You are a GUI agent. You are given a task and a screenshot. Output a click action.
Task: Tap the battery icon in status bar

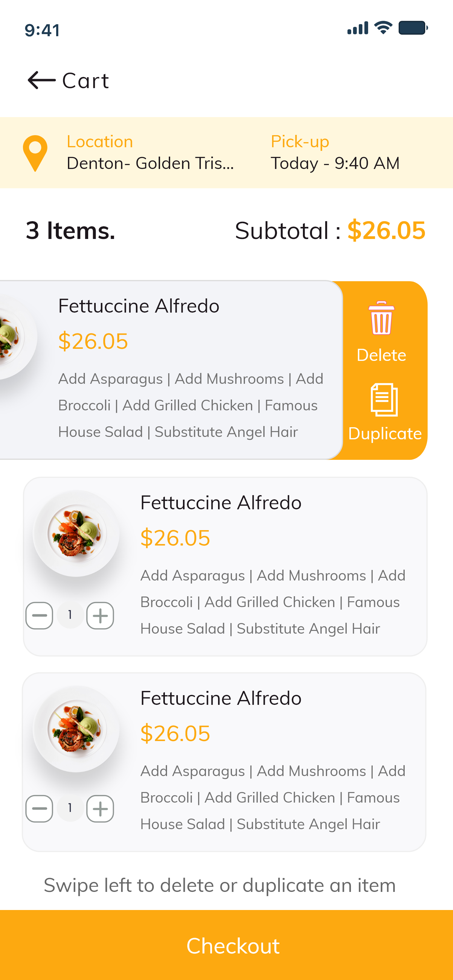[x=413, y=28]
